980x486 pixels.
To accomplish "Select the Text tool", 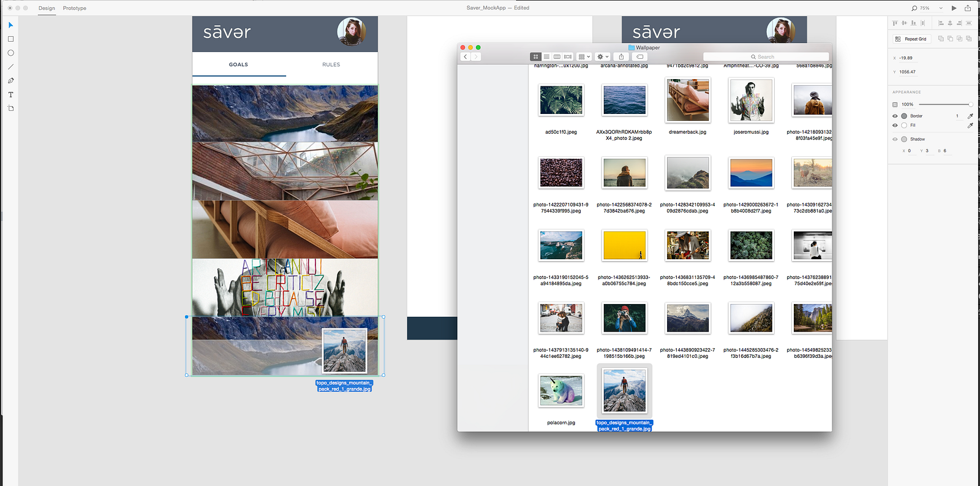I will [x=10, y=94].
